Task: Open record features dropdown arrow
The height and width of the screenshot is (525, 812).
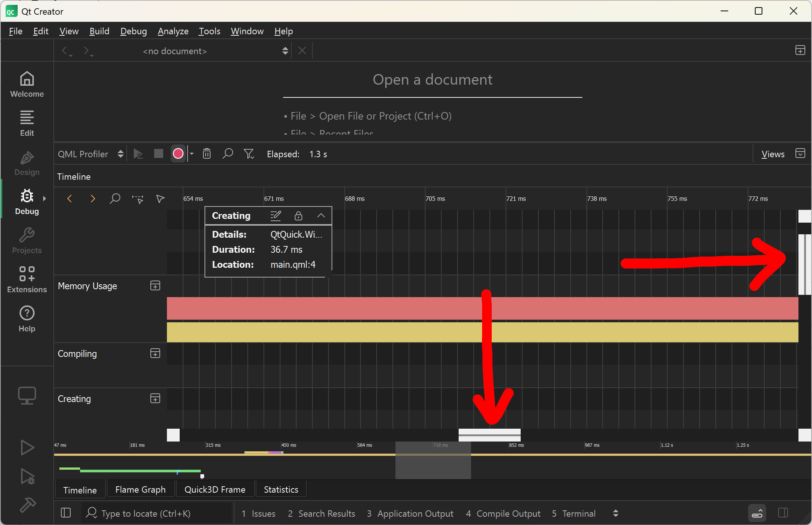Action: [x=192, y=154]
